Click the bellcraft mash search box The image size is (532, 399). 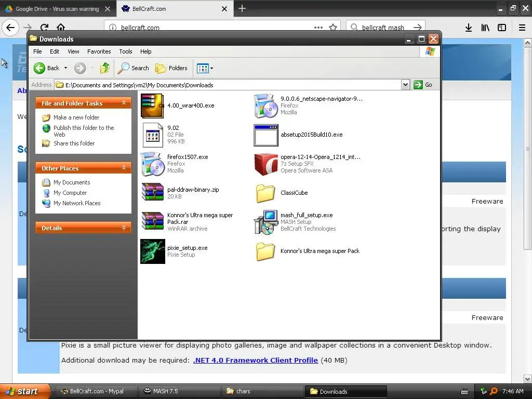(x=383, y=28)
